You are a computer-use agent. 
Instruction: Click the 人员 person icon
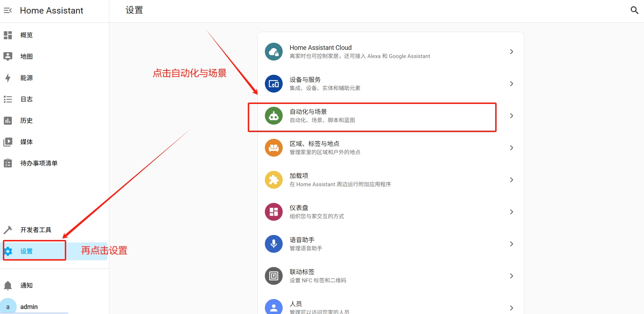(274, 307)
